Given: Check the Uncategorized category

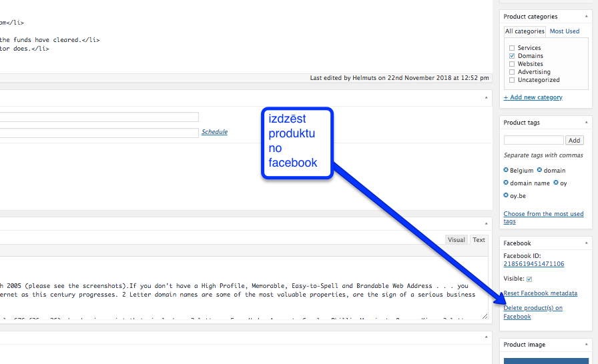Looking at the screenshot, I should point(512,80).
